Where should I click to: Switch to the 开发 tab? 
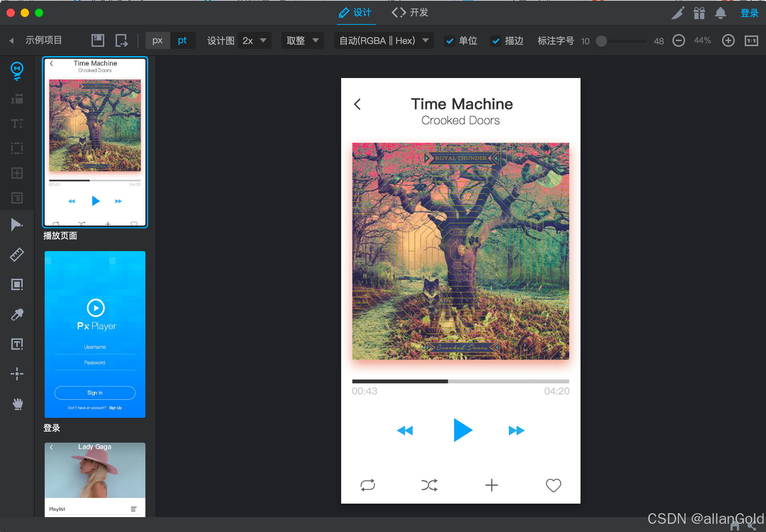[410, 13]
